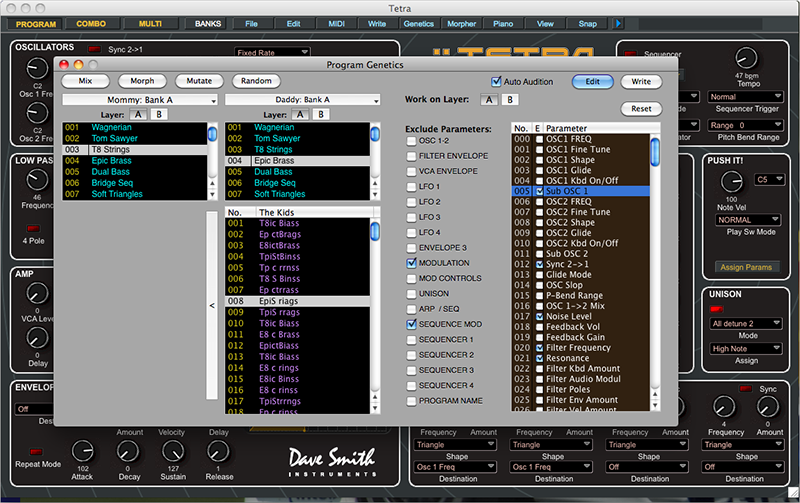Click the Attack knob in the envelope section
The width and height of the screenshot is (800, 503).
82,451
